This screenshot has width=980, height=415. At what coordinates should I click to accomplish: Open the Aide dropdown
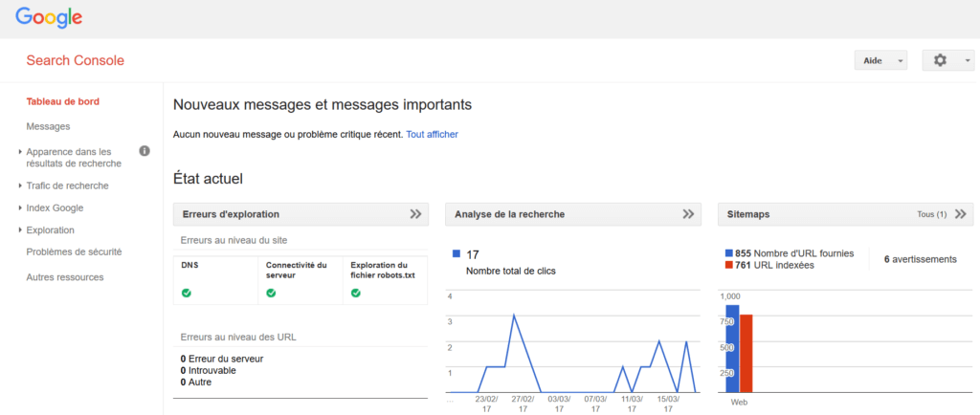coord(880,60)
